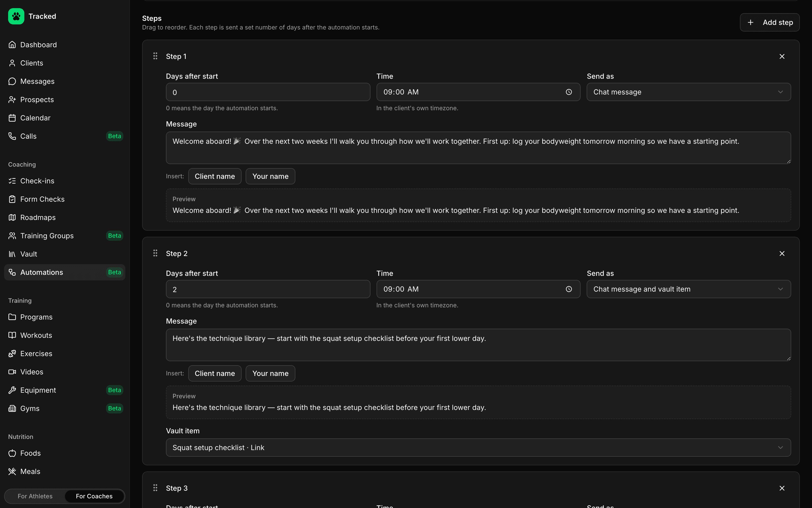Open the Calendar page
812x508 pixels.
pyautogui.click(x=64, y=118)
